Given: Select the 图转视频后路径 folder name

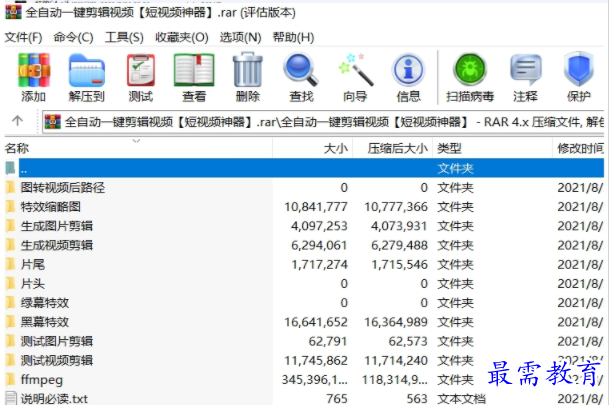Looking at the screenshot, I should 63,188.
